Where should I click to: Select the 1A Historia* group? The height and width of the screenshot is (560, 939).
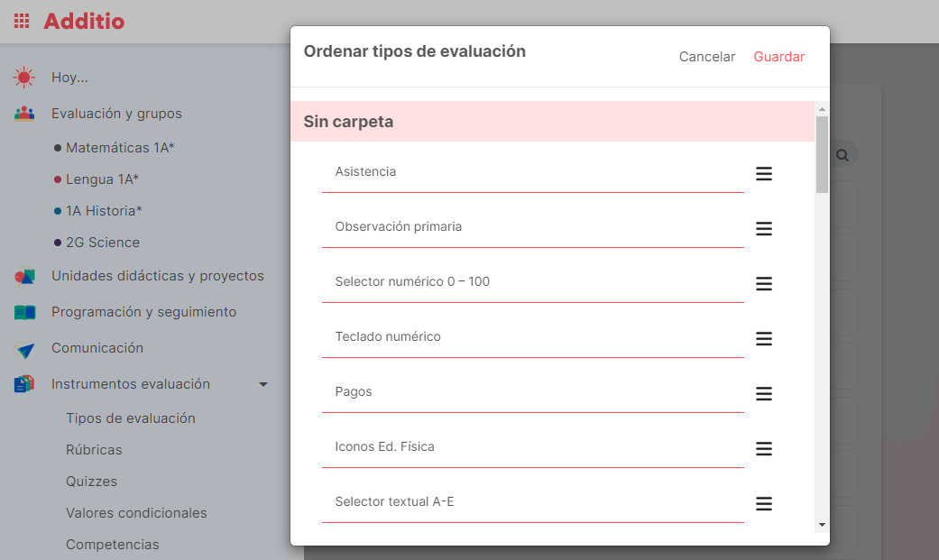[x=104, y=211]
